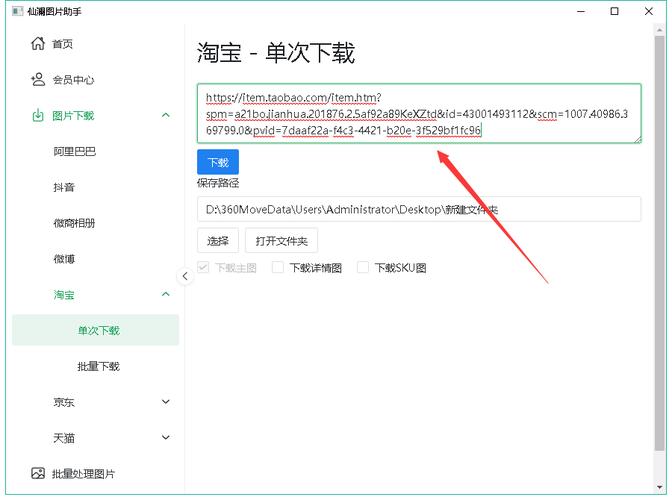This screenshot has width=672, height=500.
Task: Click the member center user icon
Action: coord(38,79)
